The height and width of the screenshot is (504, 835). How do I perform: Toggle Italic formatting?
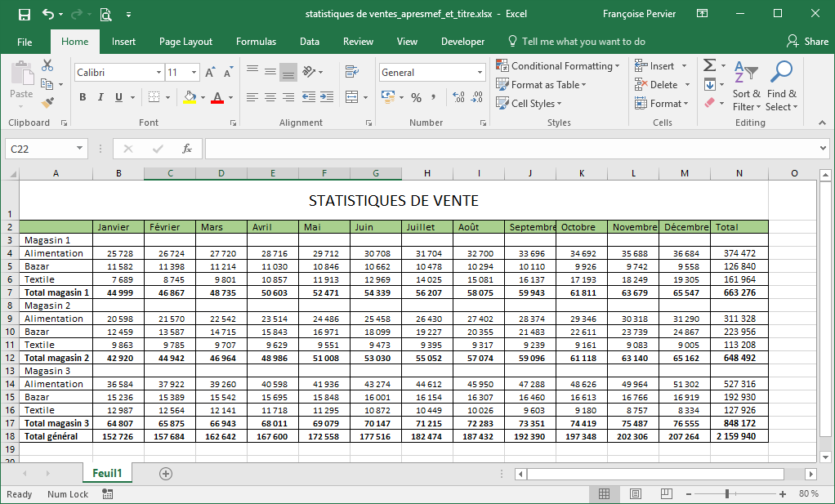click(100, 97)
